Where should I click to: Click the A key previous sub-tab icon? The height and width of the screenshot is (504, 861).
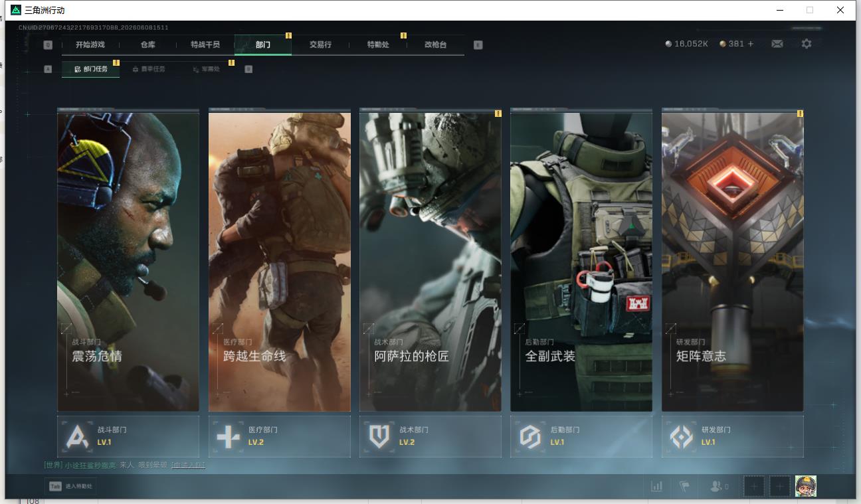click(x=48, y=69)
